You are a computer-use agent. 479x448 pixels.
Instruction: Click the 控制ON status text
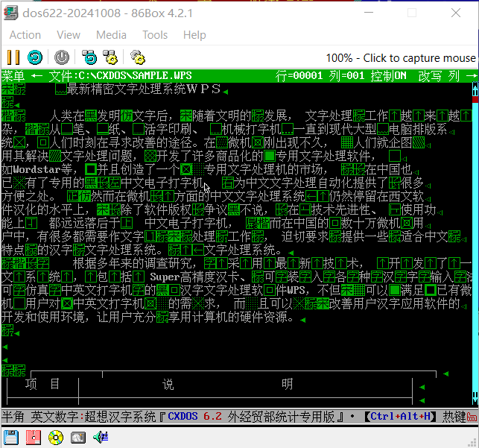click(x=388, y=76)
